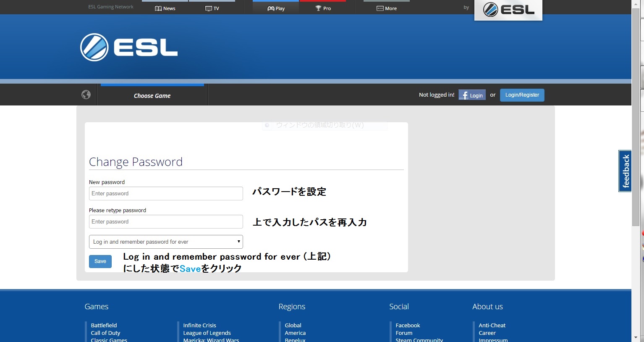This screenshot has height=342, width=644.
Task: Open the Infinite Crisis game link
Action: [x=199, y=325]
